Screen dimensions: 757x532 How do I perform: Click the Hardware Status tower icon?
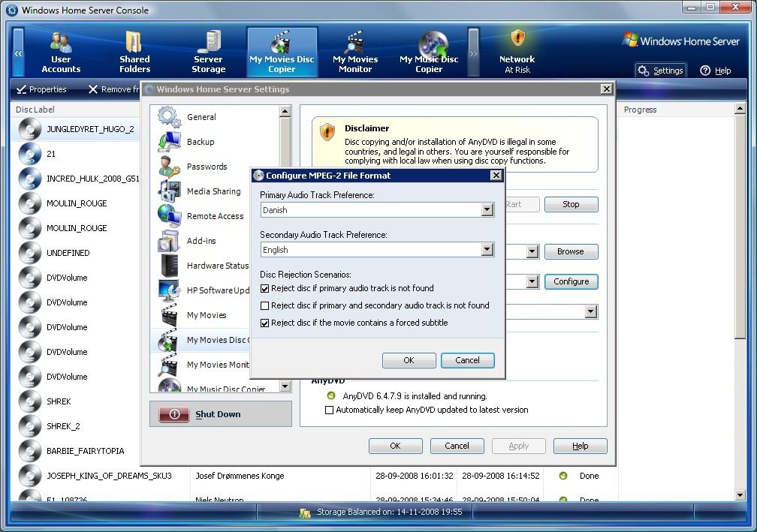click(169, 266)
